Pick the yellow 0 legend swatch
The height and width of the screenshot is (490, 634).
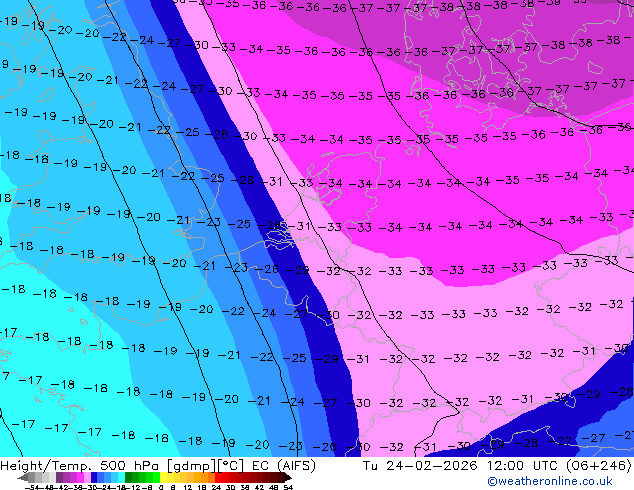click(163, 477)
